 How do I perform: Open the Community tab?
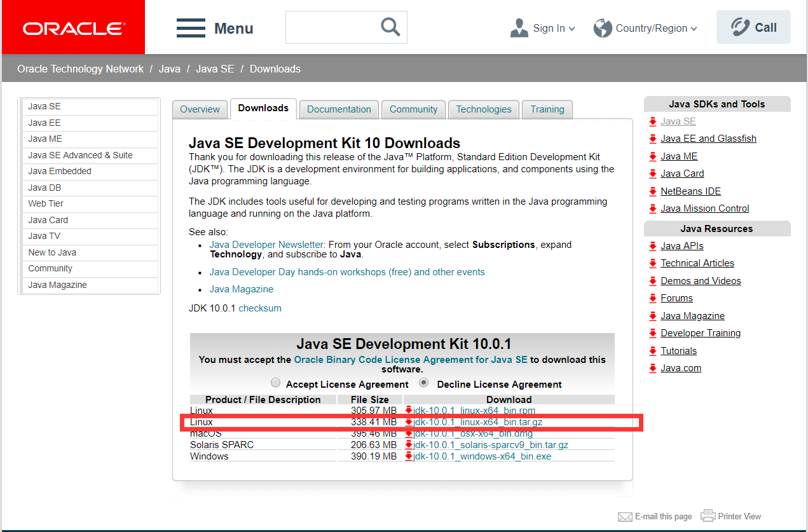(413, 109)
